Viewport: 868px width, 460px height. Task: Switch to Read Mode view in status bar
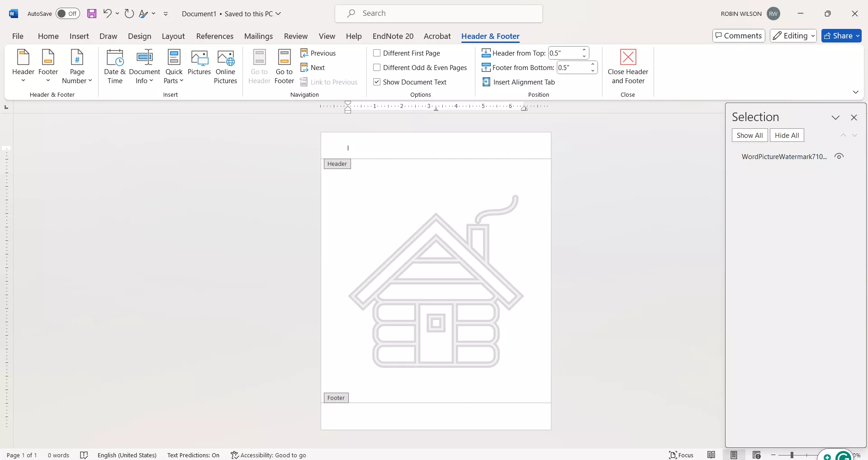click(x=711, y=455)
